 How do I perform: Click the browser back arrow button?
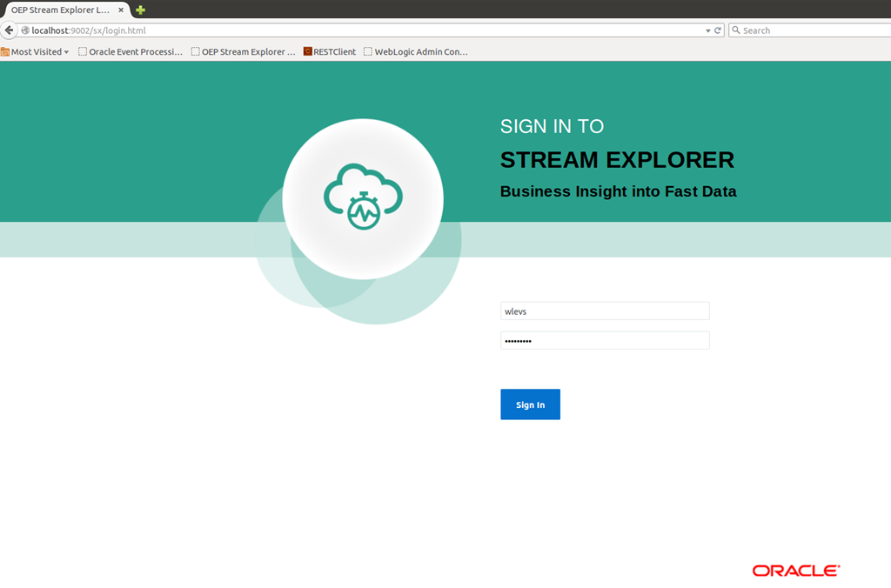point(9,30)
